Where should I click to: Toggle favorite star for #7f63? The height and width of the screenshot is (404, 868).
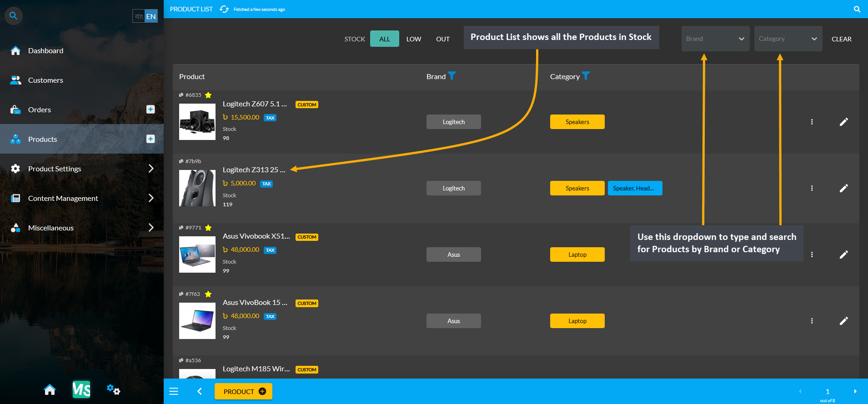click(x=208, y=294)
